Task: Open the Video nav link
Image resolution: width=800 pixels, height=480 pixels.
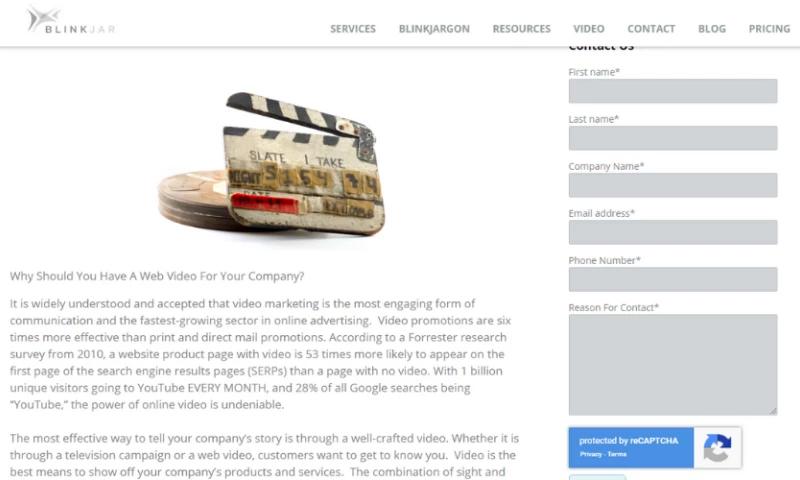Action: tap(589, 29)
